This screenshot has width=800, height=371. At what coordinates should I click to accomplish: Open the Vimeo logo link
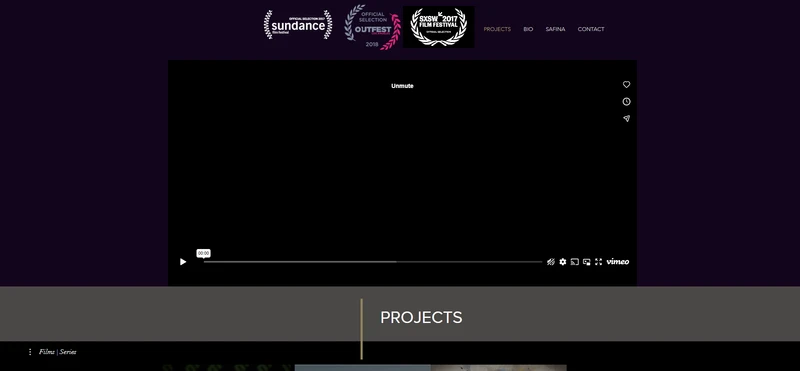pyautogui.click(x=618, y=262)
